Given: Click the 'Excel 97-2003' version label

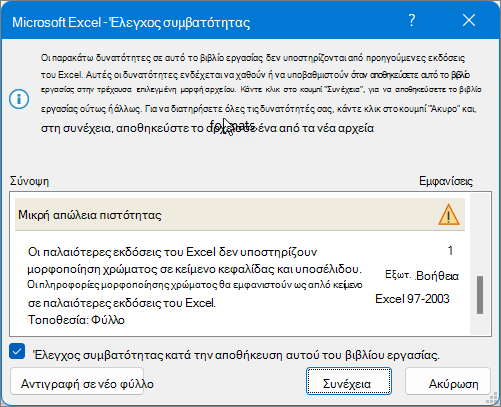Looking at the screenshot, I should click(412, 299).
